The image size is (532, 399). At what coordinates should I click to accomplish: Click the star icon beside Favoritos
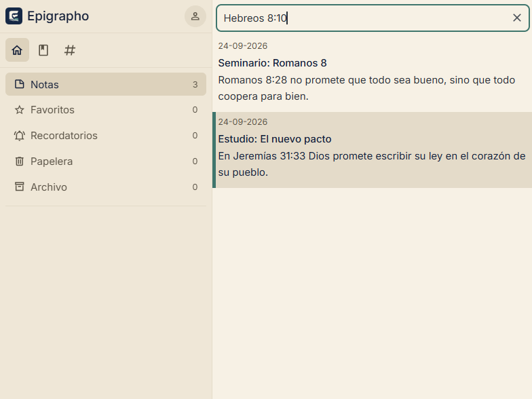pyautogui.click(x=19, y=110)
